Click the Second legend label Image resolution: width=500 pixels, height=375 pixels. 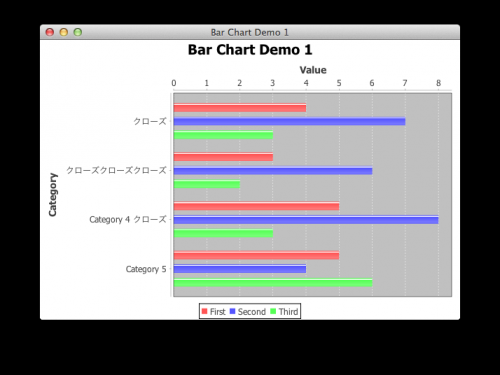[252, 312]
